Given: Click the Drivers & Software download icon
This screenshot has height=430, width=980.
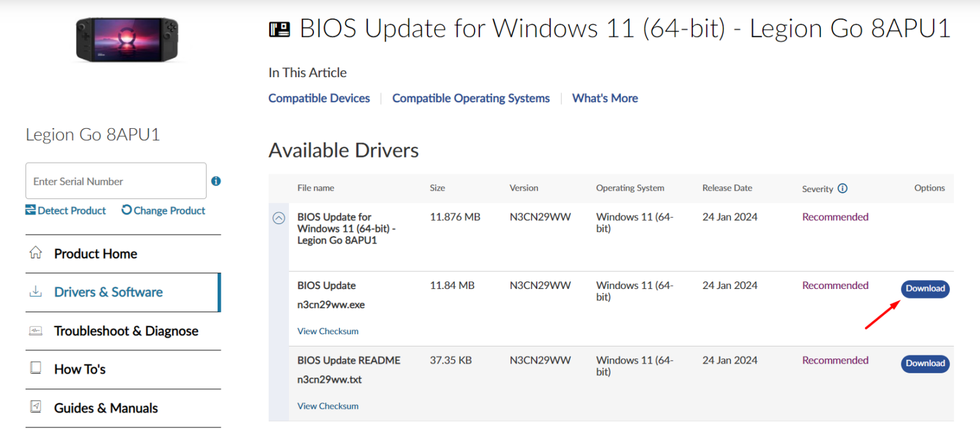Looking at the screenshot, I should coord(36,292).
